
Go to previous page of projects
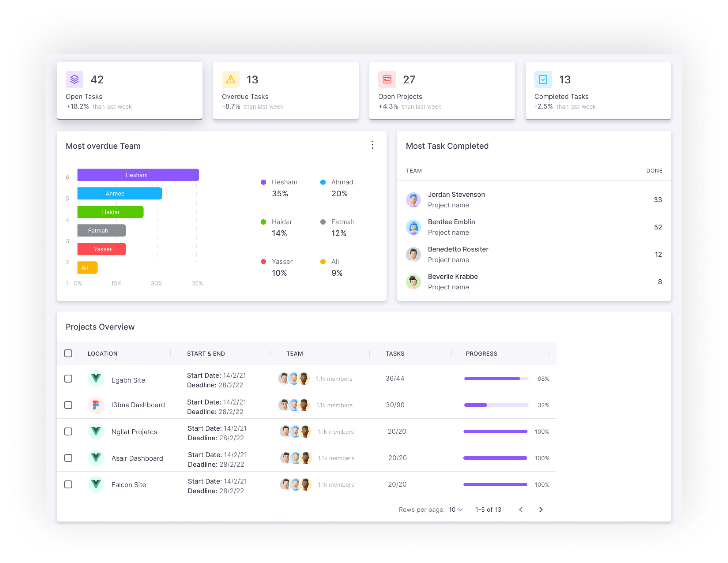(521, 509)
